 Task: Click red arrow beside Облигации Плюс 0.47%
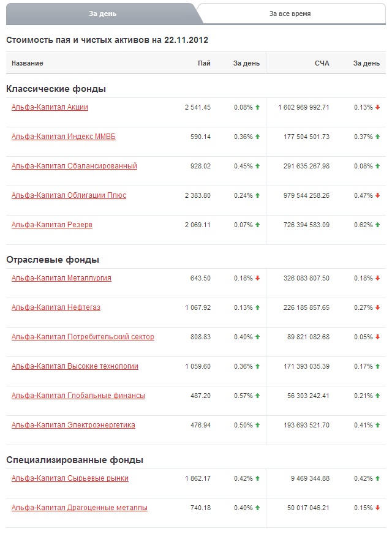click(377, 195)
